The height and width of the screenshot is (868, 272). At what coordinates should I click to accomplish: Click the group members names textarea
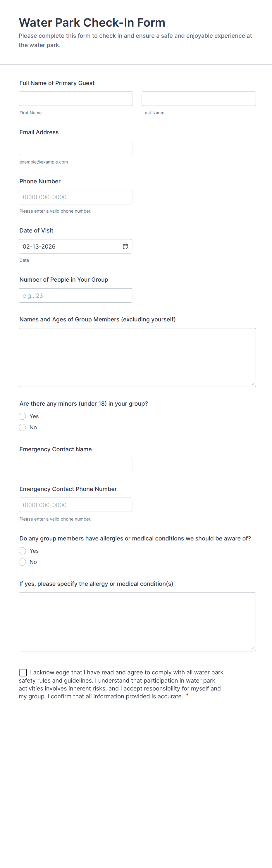(x=137, y=357)
